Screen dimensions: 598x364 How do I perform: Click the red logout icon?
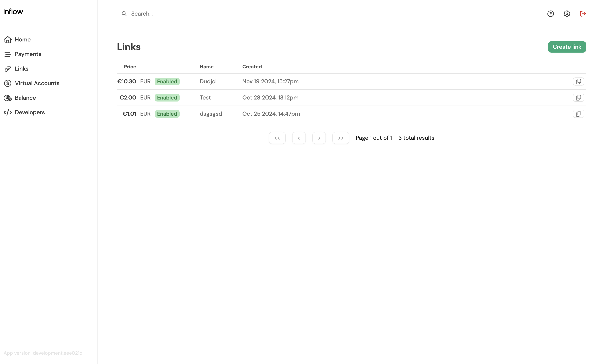tap(583, 14)
